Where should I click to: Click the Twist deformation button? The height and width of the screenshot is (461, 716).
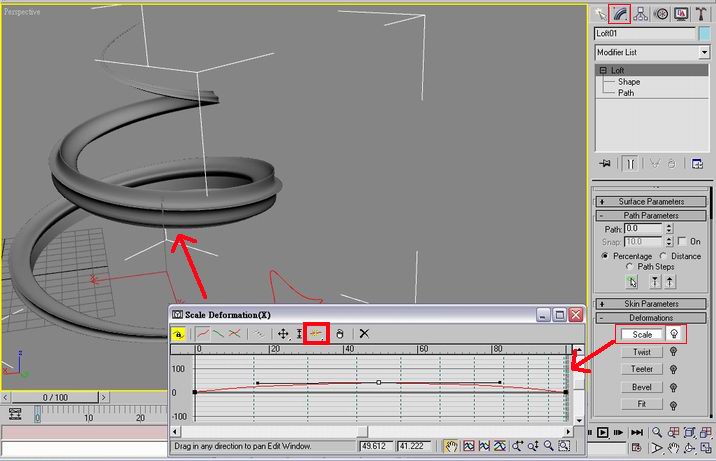642,352
